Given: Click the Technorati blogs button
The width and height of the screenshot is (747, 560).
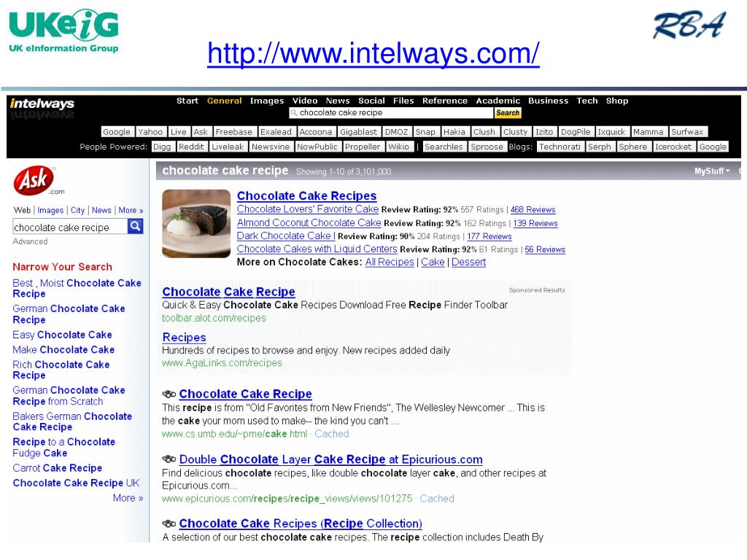Looking at the screenshot, I should (560, 147).
